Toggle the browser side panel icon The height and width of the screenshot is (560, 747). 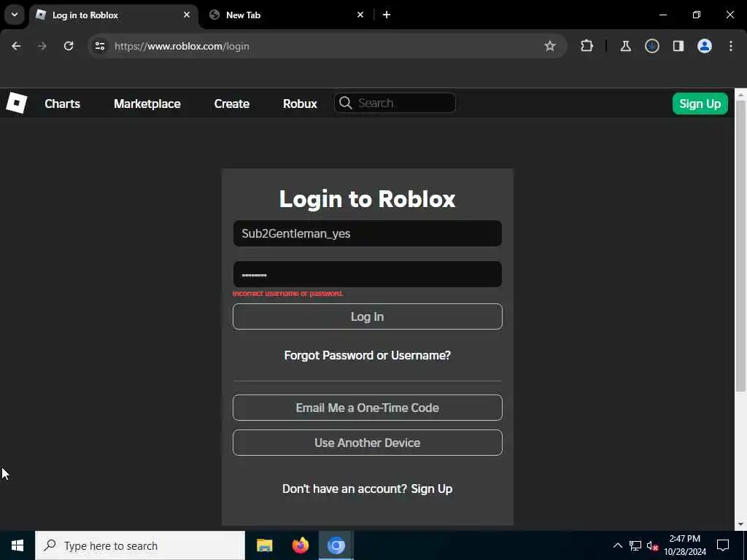click(x=678, y=46)
